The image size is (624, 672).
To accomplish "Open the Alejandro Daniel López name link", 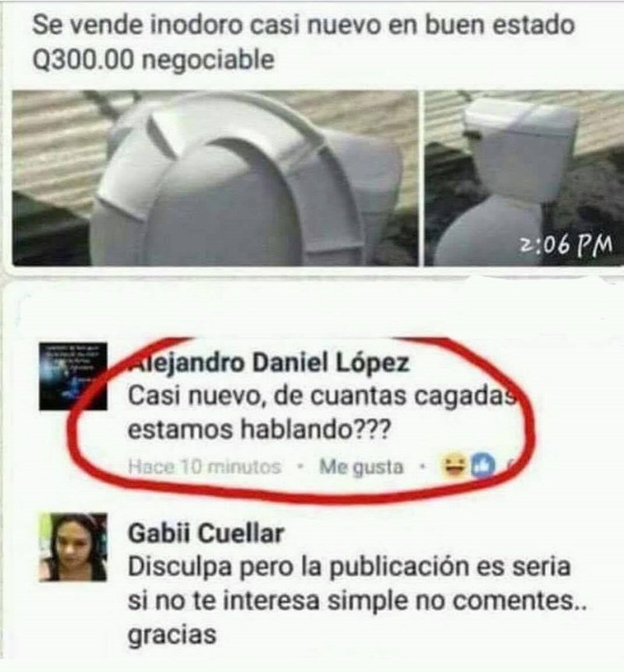I will (269, 363).
